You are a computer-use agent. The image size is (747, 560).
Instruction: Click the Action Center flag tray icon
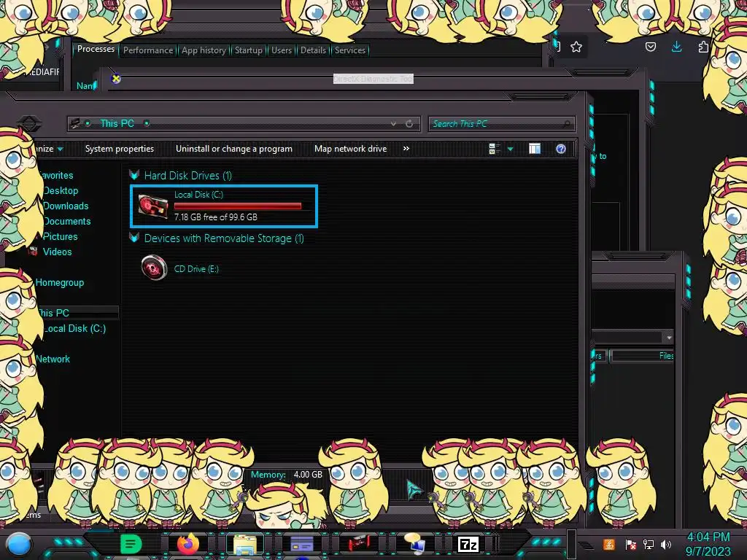[x=630, y=544]
